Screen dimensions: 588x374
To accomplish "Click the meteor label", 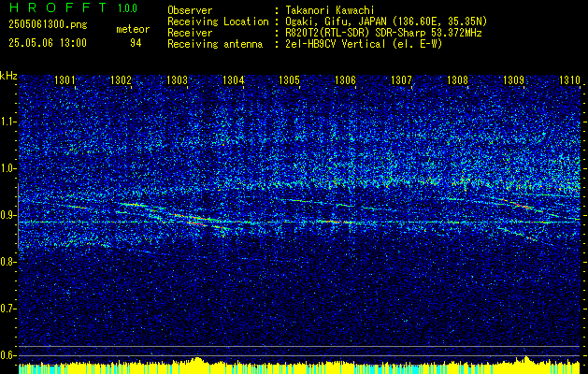I will click(133, 29).
